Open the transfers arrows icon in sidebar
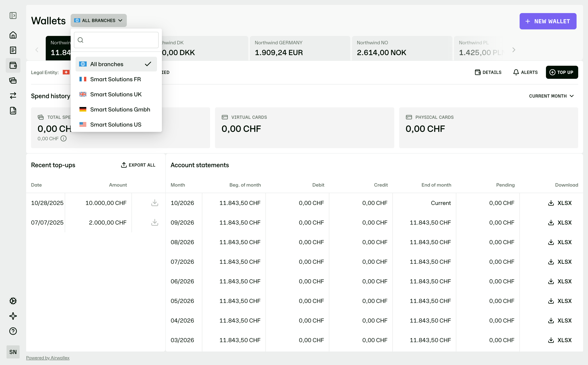 pos(13,96)
